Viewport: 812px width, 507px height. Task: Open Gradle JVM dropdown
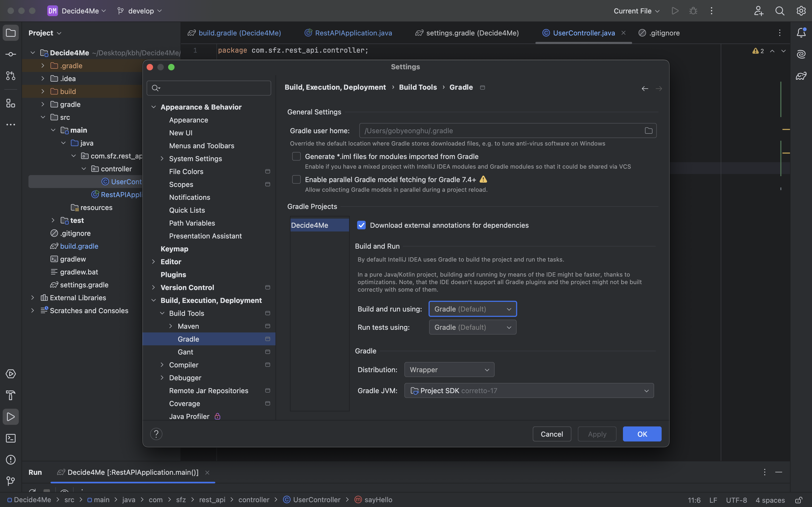[x=529, y=391]
